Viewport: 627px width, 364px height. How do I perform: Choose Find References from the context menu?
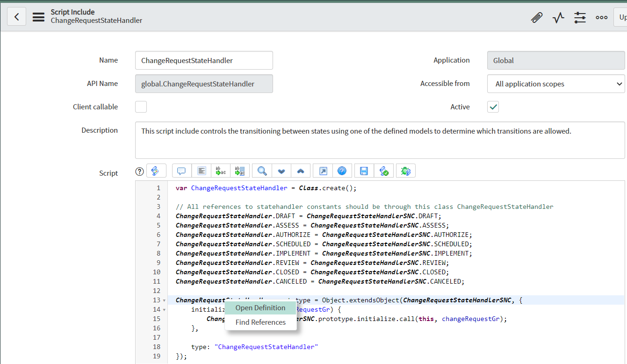coord(260,322)
